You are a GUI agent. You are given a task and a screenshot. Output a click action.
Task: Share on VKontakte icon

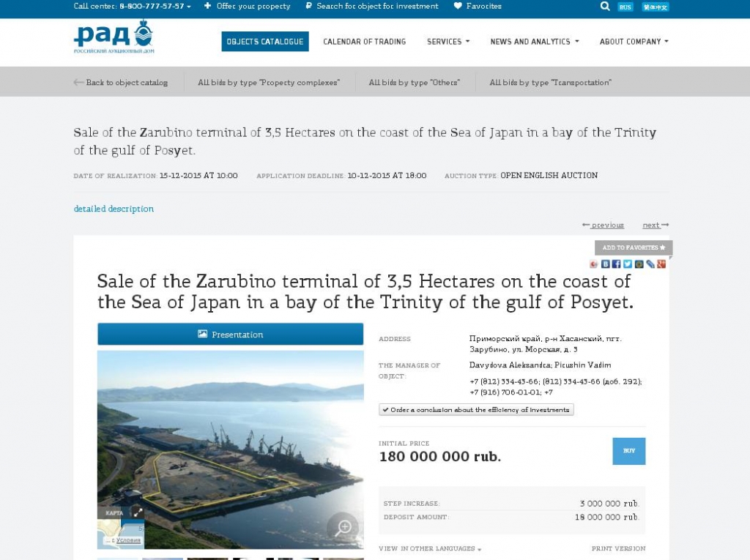[x=605, y=264]
